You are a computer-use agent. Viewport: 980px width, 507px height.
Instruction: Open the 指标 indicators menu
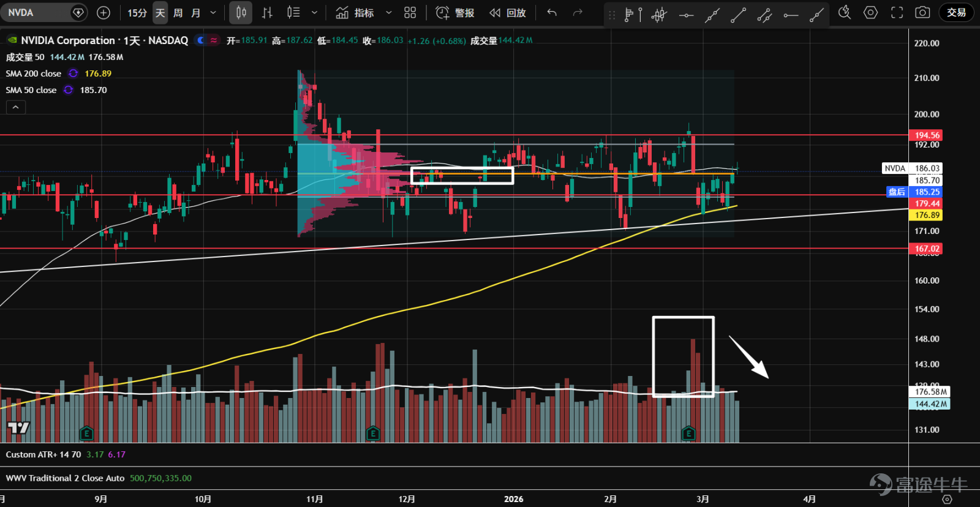(355, 12)
